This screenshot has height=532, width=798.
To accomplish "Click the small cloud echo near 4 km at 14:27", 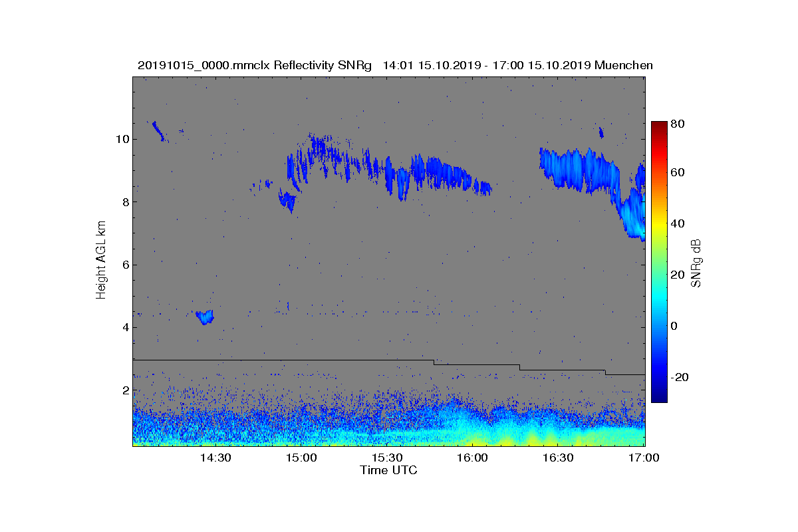I will 205,317.
